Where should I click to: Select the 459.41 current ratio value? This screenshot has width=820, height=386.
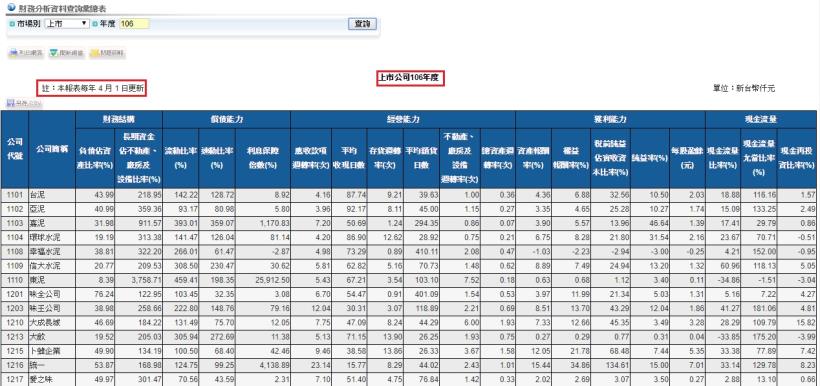tap(186, 279)
